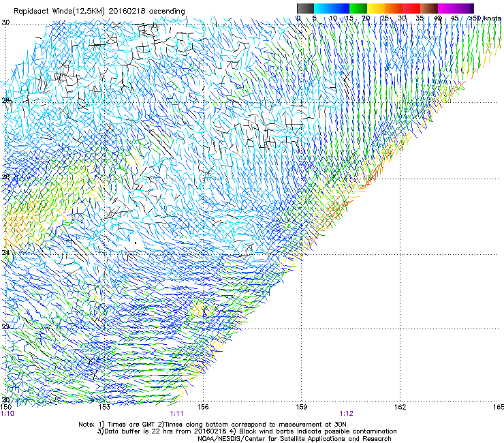Click the '162' longitude axis label
Viewport: 504px width, 443px height.
click(x=400, y=407)
